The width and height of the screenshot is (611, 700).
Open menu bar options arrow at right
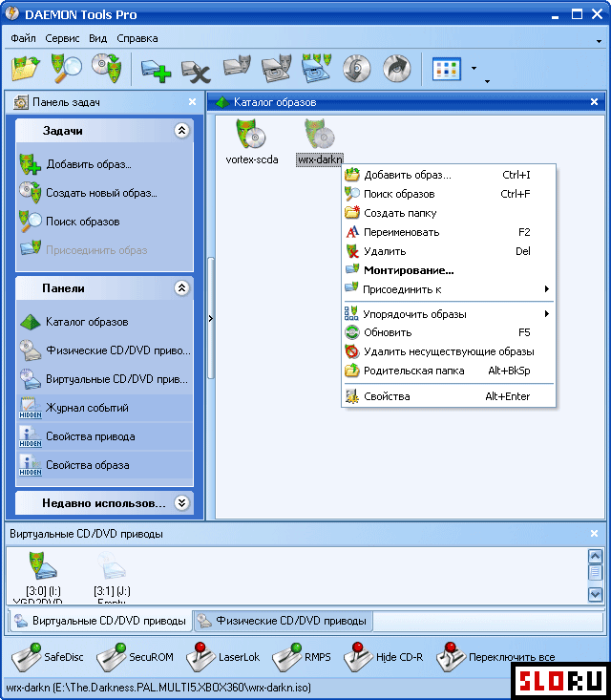pos(599,41)
